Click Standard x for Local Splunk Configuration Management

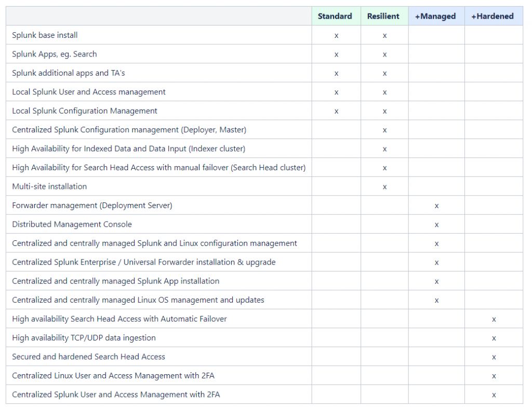336,112
